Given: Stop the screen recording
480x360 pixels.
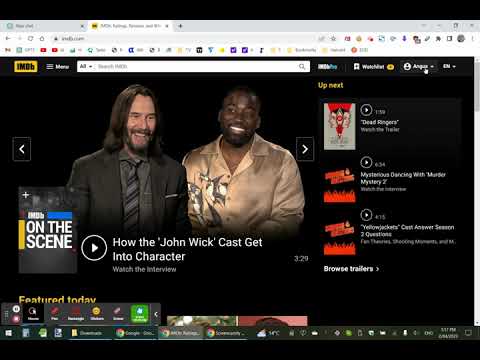Looking at the screenshot, I should (x=16, y=319).
